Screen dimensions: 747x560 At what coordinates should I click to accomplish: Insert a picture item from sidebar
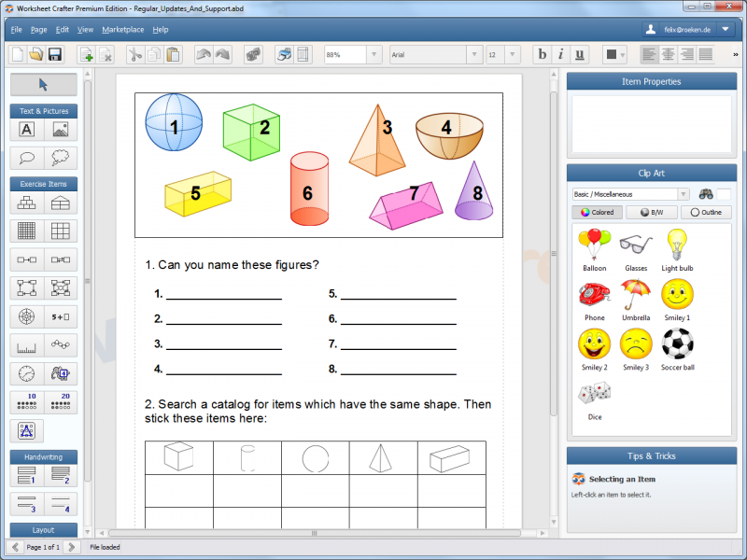[x=61, y=130]
